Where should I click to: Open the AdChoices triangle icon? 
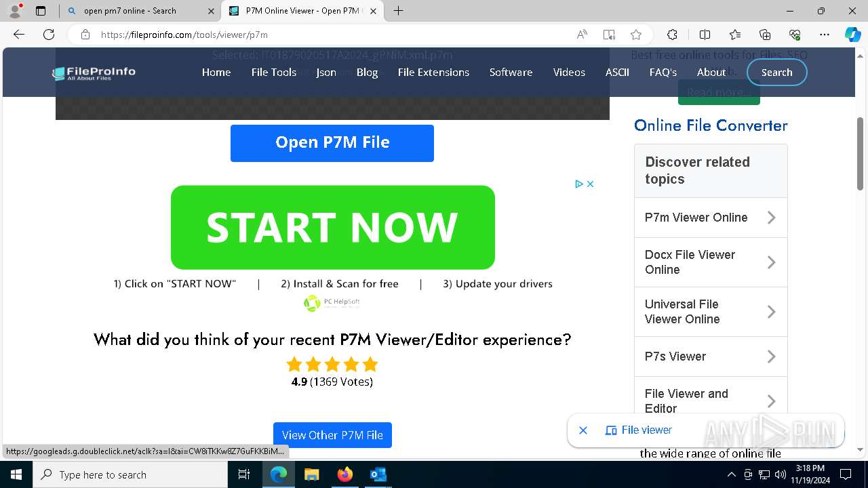[x=580, y=184]
